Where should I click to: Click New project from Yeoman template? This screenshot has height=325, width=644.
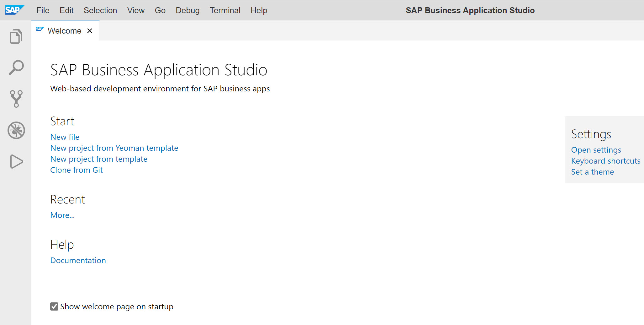click(114, 148)
